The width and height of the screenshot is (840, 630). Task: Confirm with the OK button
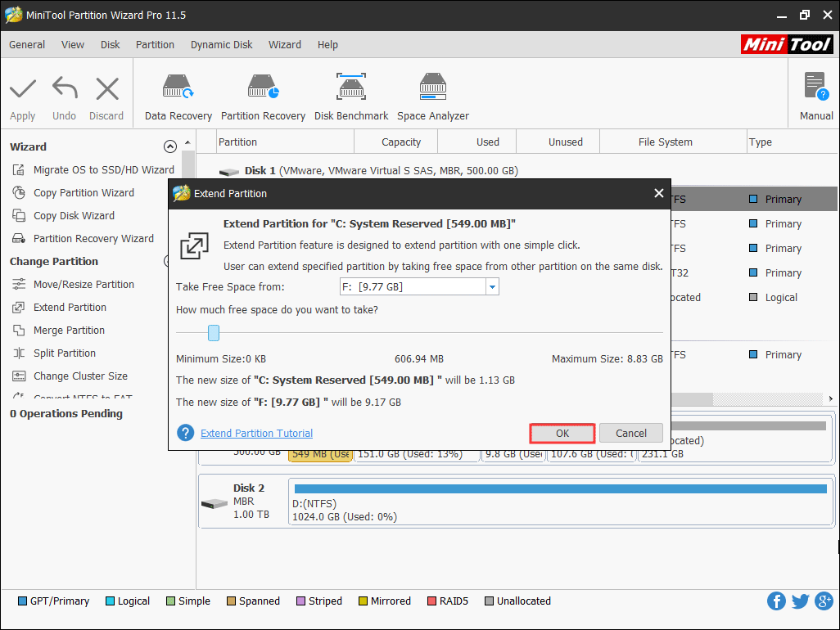click(562, 433)
